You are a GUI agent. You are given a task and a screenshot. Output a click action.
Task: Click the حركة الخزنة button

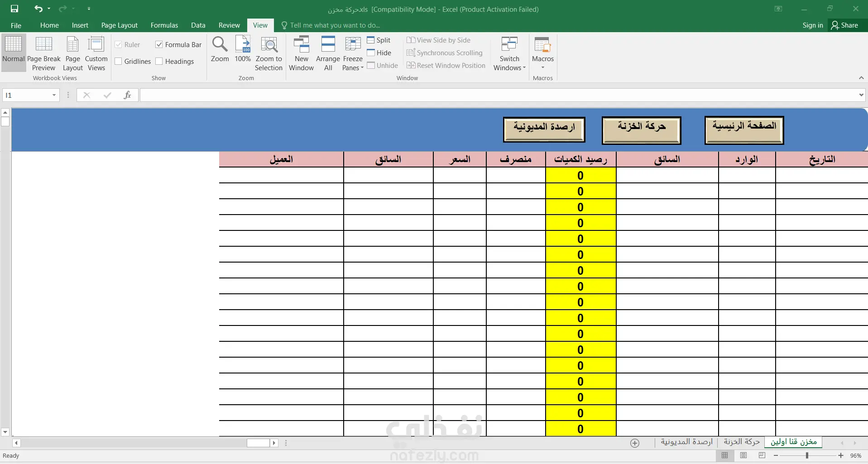[642, 130]
